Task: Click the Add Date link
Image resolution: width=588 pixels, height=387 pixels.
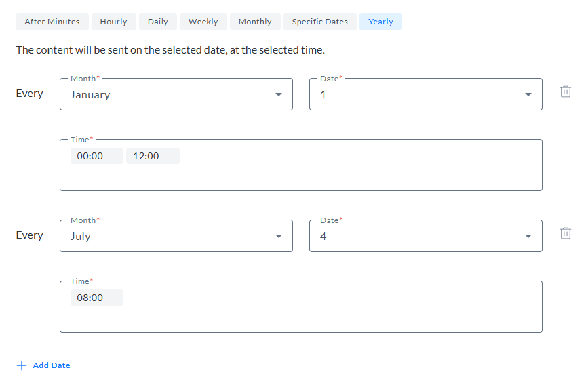Action: pyautogui.click(x=51, y=365)
